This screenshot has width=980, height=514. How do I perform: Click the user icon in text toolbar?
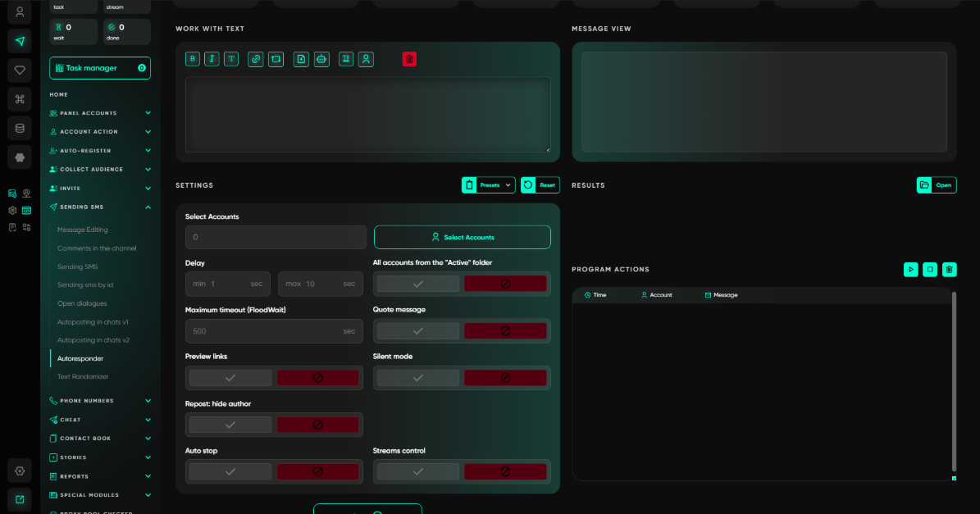point(367,59)
